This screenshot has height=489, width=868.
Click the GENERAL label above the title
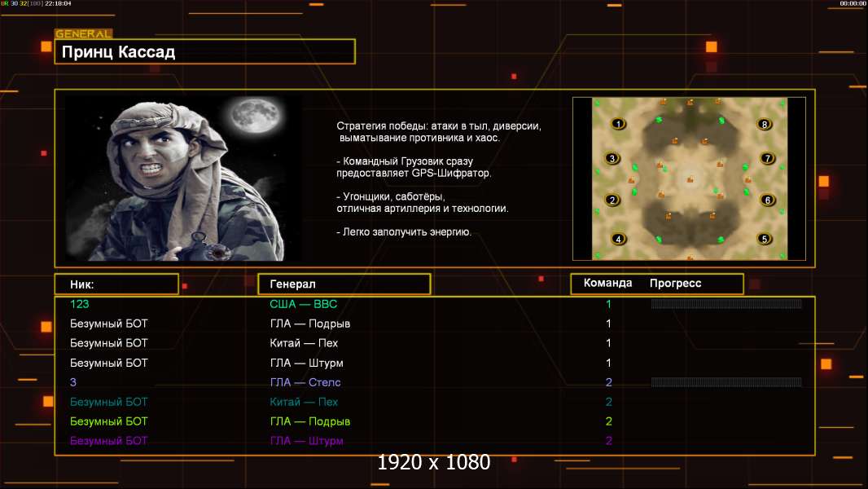point(83,34)
